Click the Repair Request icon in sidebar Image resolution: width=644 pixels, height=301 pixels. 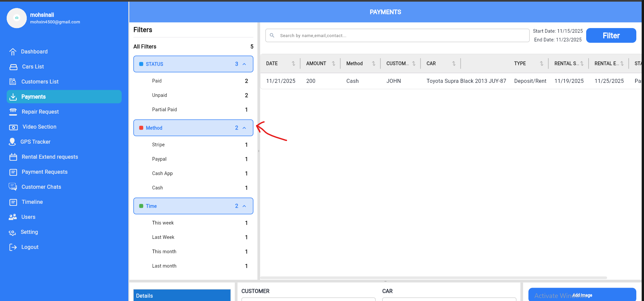(13, 112)
